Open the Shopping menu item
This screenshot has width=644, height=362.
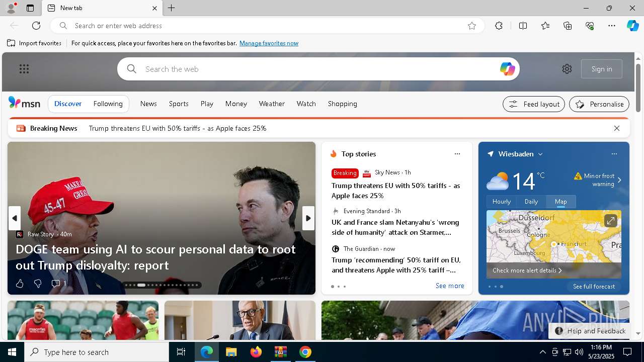[x=343, y=104]
